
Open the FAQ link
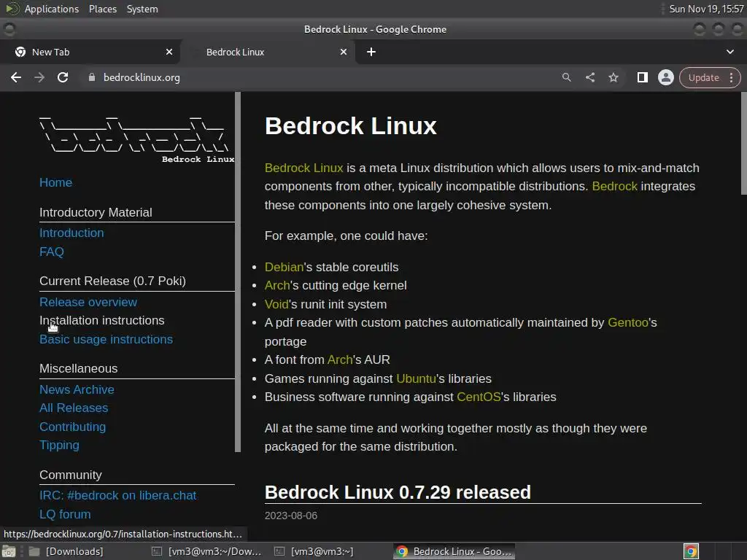click(52, 252)
